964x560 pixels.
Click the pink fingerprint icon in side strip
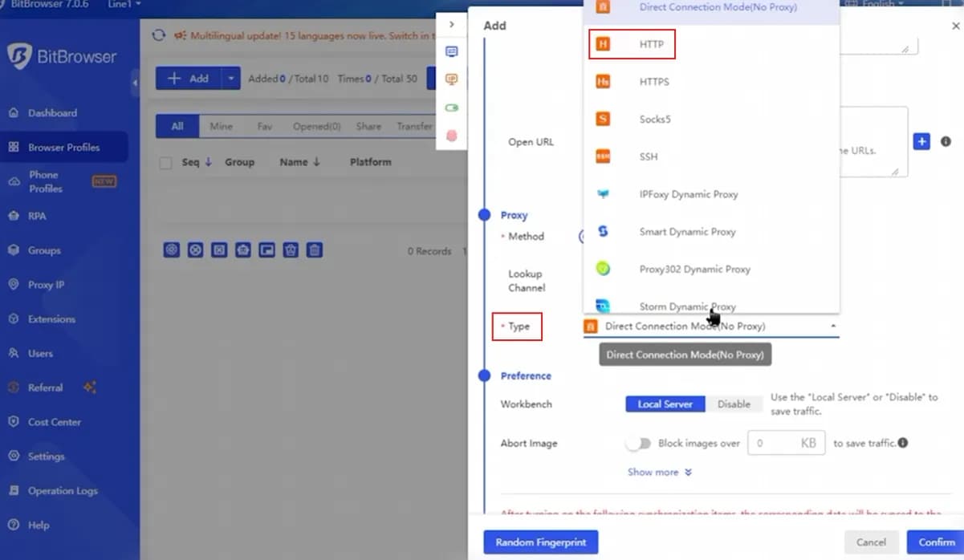tap(452, 136)
